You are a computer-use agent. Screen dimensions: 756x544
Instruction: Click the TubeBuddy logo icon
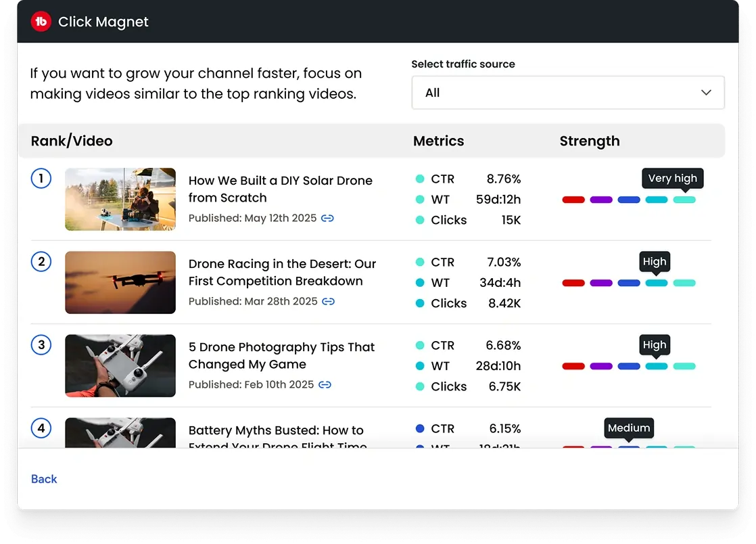pyautogui.click(x=41, y=20)
